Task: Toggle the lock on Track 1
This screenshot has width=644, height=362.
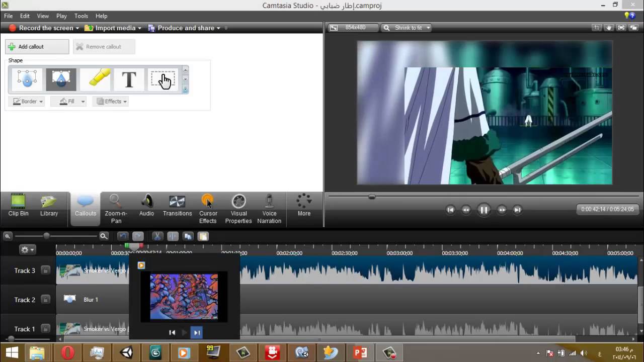Action: click(x=45, y=329)
